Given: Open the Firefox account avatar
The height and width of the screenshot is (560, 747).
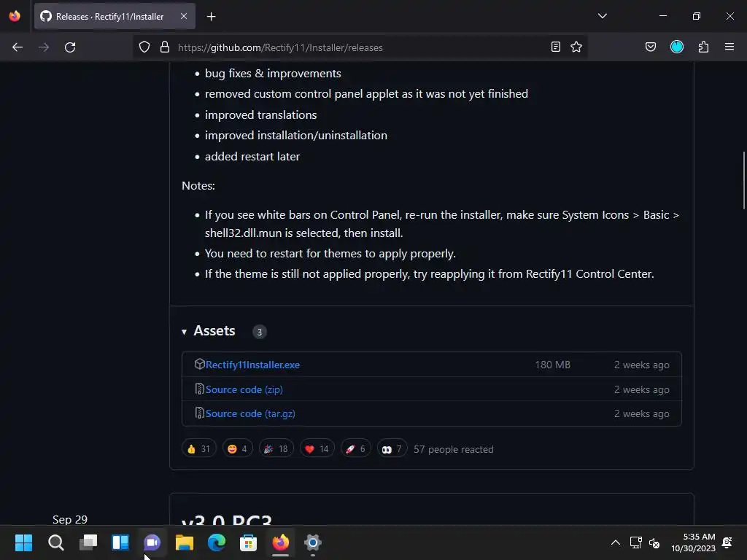Looking at the screenshot, I should (677, 47).
